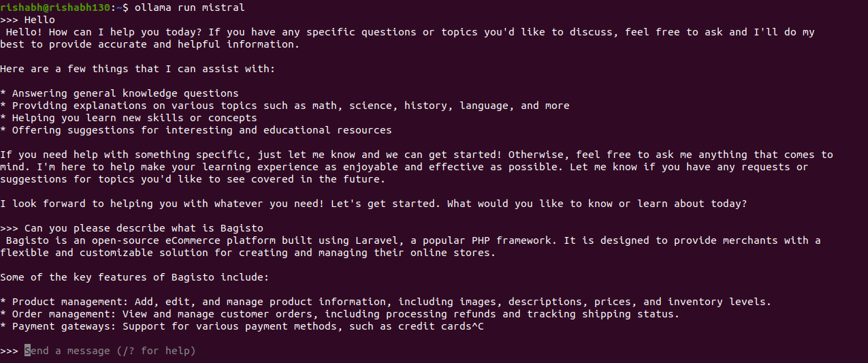Click "Some of the key features of Bagisto include"
Viewport: 868px width, 363px height.
[x=135, y=277]
